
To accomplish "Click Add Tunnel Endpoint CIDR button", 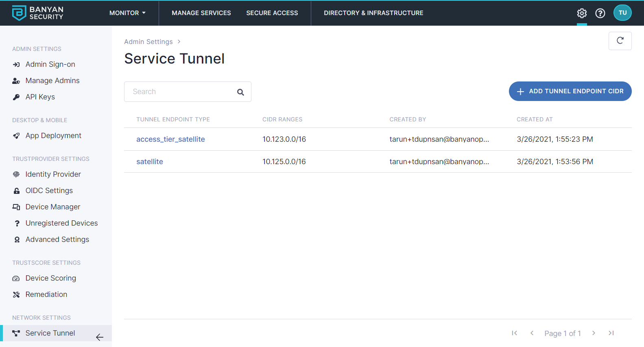I will point(570,91).
